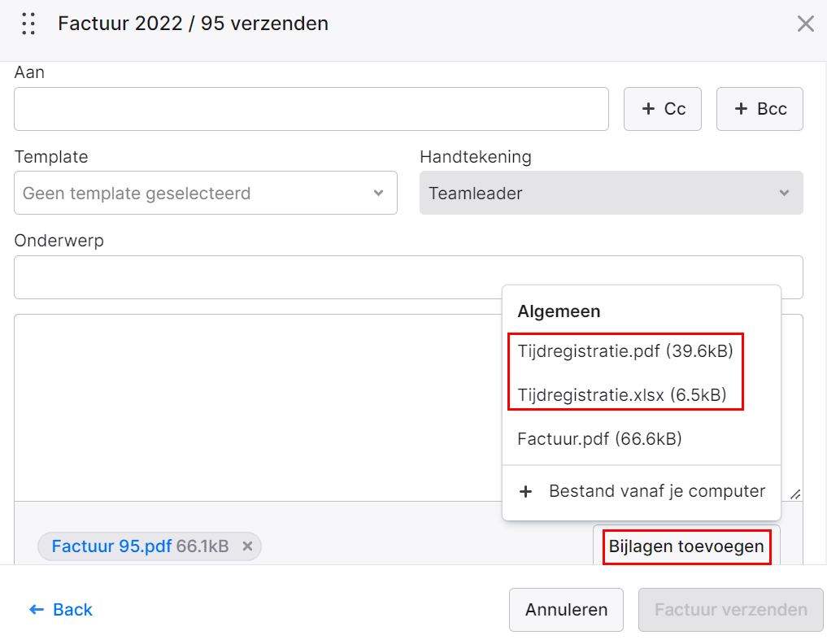This screenshot has height=644, width=827.
Task: Remove the Factuur 95.pdf attachment
Action: (x=247, y=546)
